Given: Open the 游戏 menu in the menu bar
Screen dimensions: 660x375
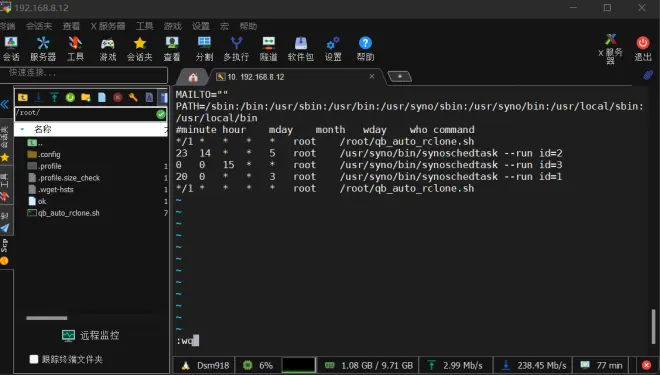Looking at the screenshot, I should (173, 26).
